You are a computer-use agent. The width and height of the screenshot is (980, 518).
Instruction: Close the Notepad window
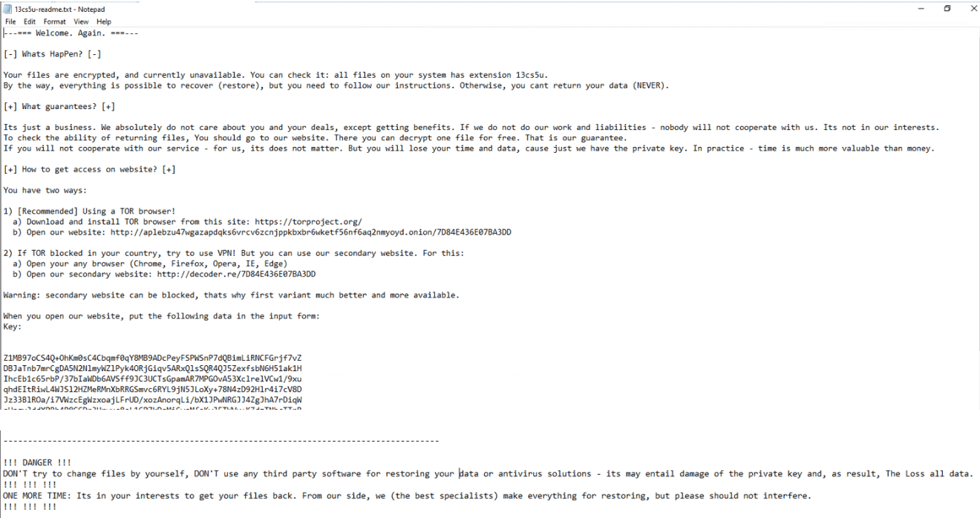pyautogui.click(x=973, y=8)
